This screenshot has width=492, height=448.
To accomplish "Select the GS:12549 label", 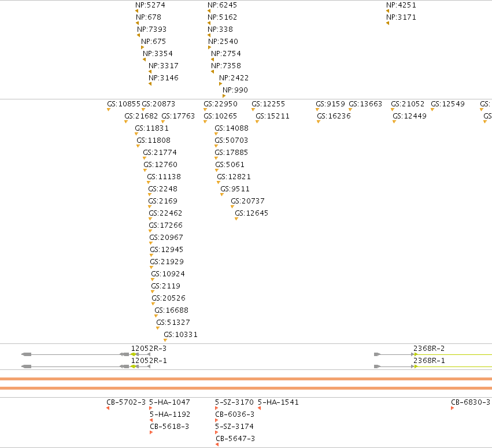I will [447, 104].
